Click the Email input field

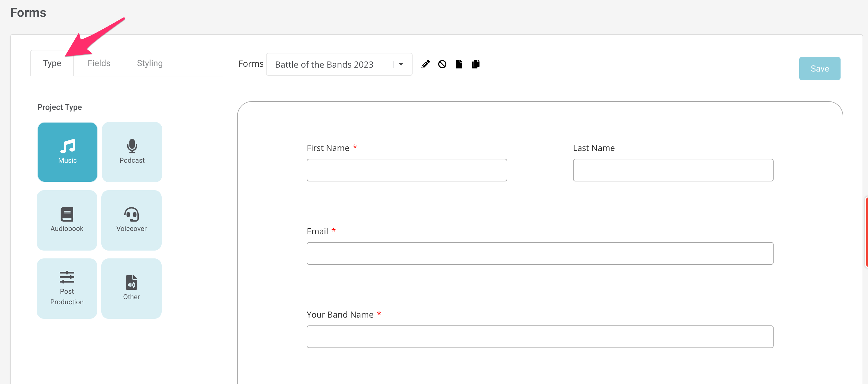540,254
